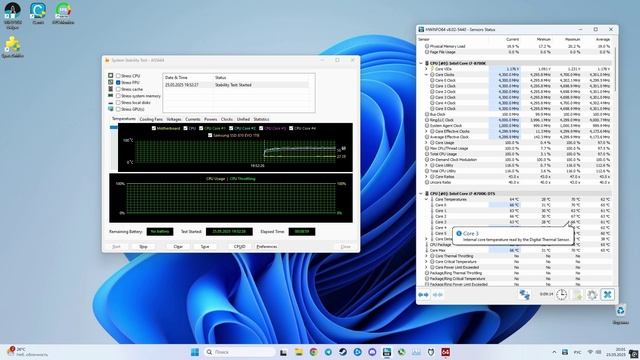This screenshot has width=640, height=360.
Task: Open File Explorer from the taskbar
Action: (298, 352)
